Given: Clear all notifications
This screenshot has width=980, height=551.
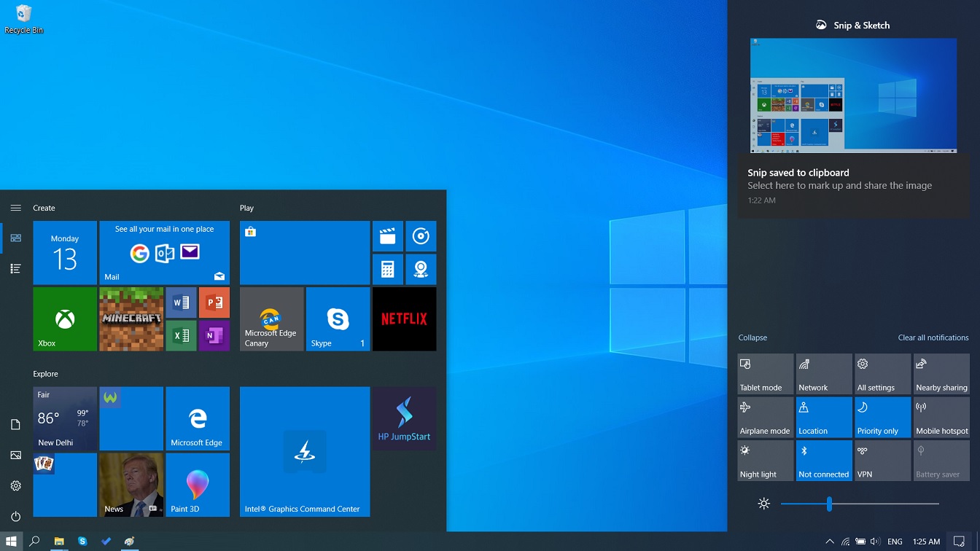Looking at the screenshot, I should point(933,337).
